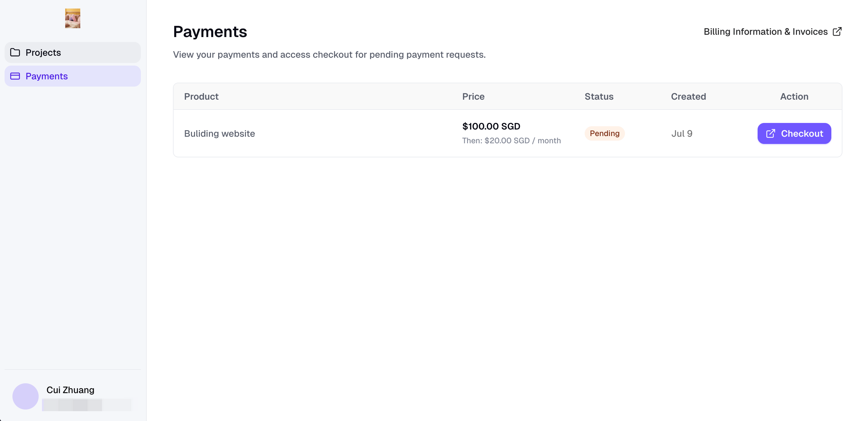868x421 pixels.
Task: Open Billing Information & Invoices link
Action: 773,32
